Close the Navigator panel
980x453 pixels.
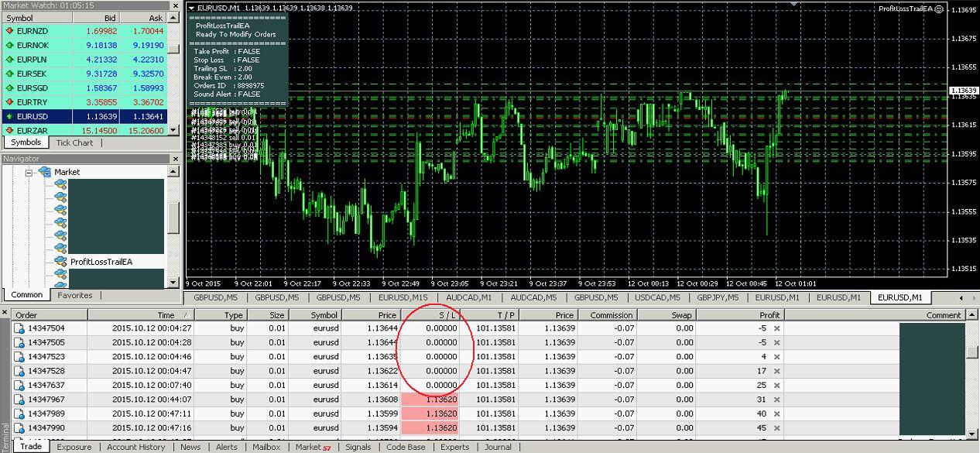[x=176, y=159]
